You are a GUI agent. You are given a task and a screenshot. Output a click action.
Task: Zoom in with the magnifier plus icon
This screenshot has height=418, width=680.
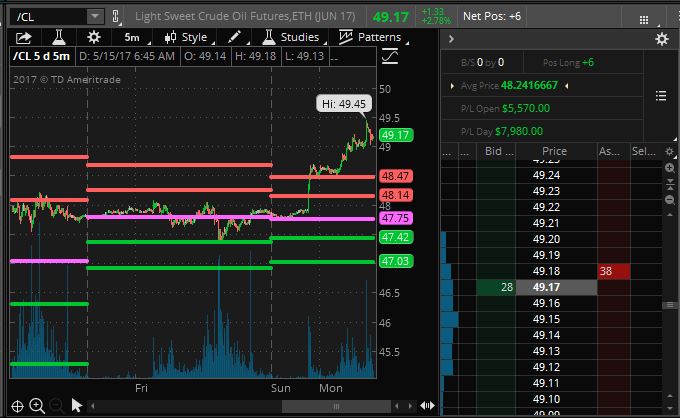[x=36, y=405]
